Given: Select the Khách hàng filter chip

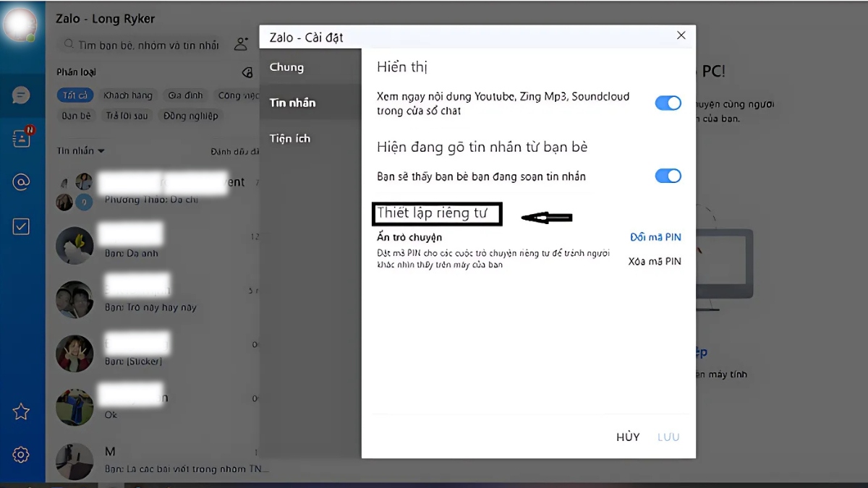Looking at the screenshot, I should click(x=128, y=95).
